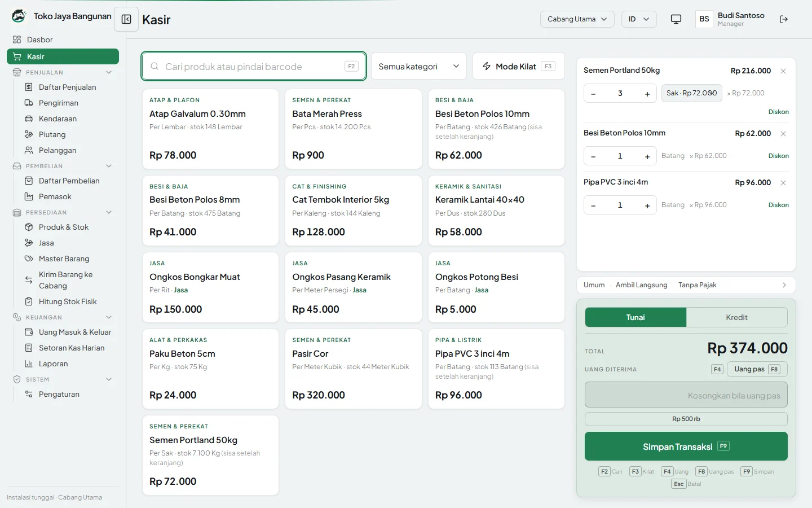Choose the Rp 500 rb quick amount
This screenshot has width=812, height=508.
(686, 419)
